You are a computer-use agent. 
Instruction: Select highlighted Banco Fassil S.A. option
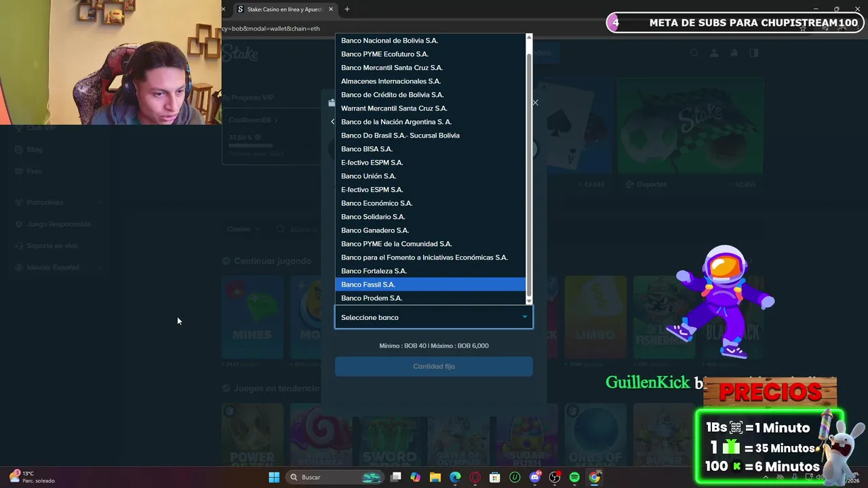[430, 285]
